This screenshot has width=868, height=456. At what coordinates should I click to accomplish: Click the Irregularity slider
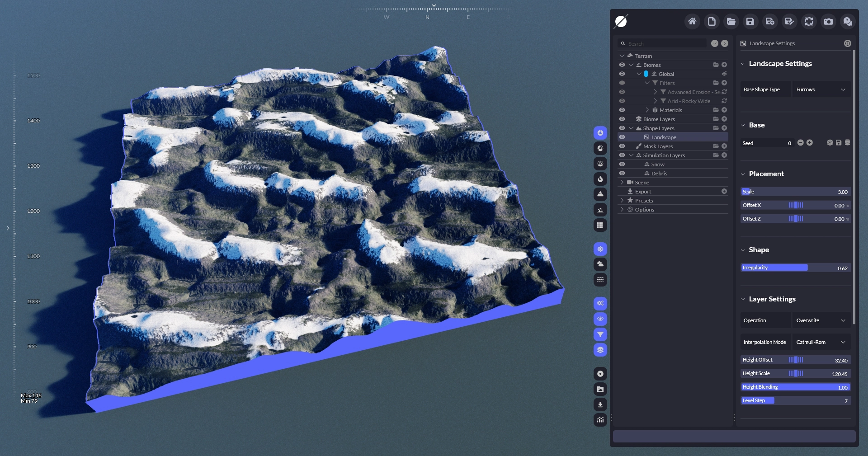[x=796, y=268]
